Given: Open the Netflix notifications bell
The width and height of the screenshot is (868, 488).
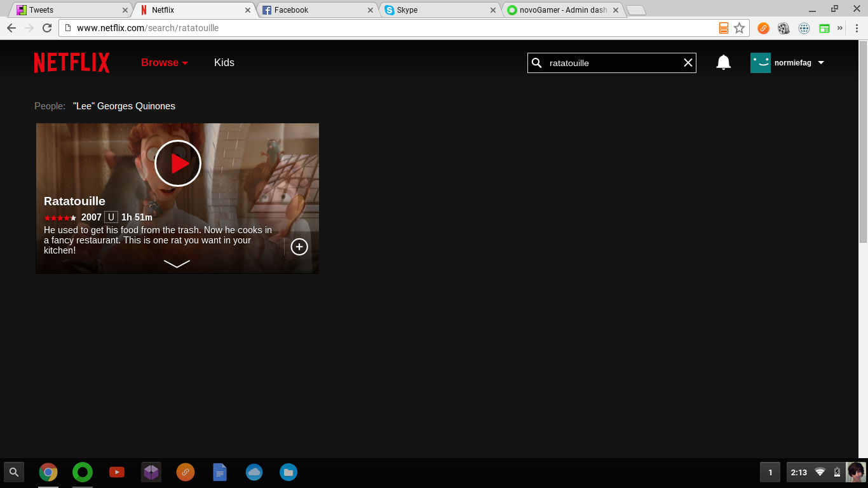Looking at the screenshot, I should [x=723, y=62].
